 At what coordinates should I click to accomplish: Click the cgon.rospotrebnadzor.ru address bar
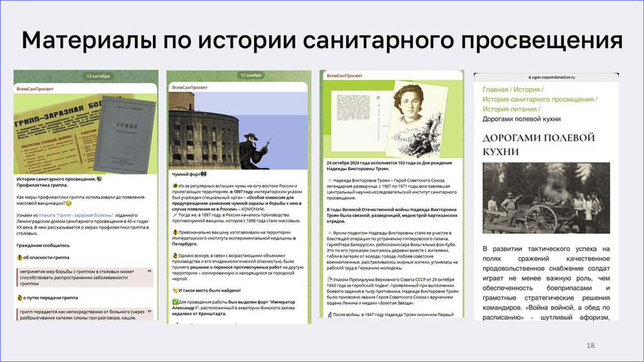(547, 77)
